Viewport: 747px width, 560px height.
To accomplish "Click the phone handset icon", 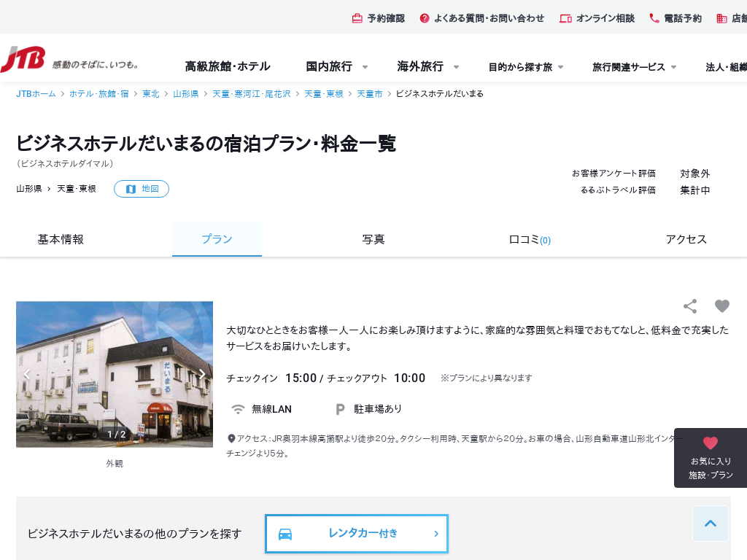I will point(654,18).
